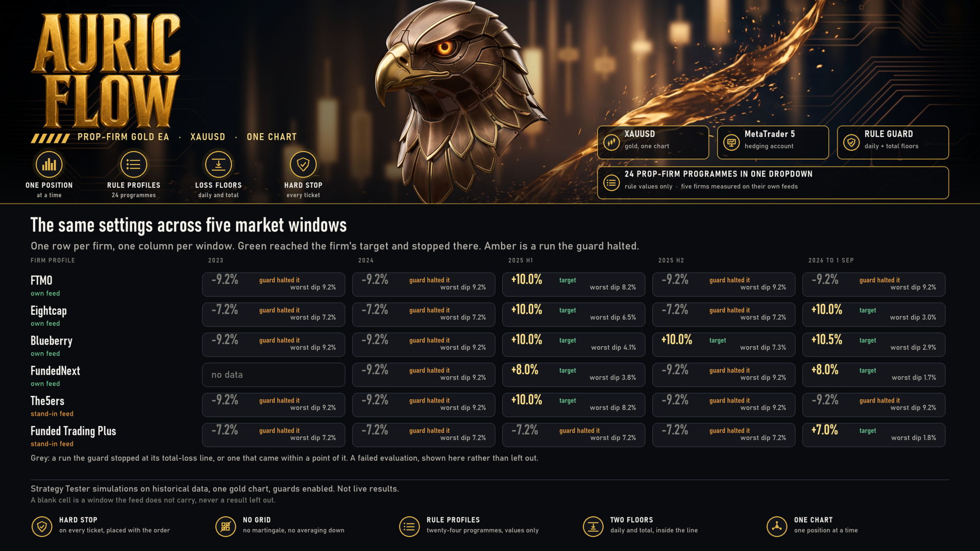Click the Auric Flow golden logo
Image resolution: width=980 pixels, height=551 pixels.
[106, 70]
